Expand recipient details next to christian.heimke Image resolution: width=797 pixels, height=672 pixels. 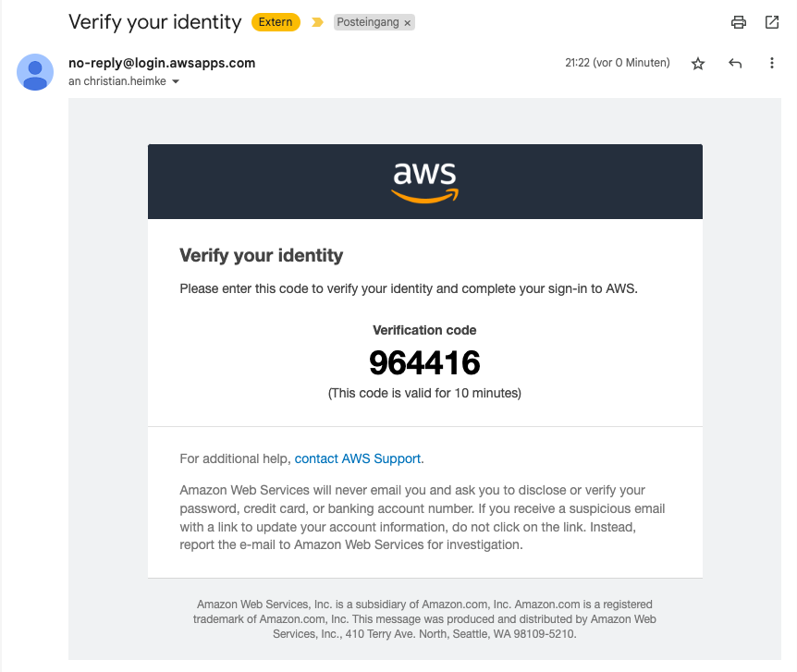tap(176, 81)
